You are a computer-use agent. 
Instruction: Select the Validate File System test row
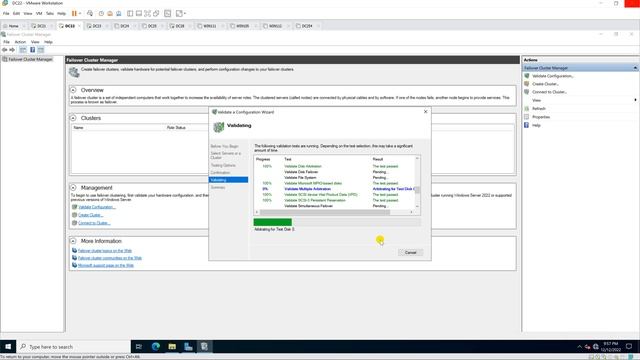click(335, 178)
